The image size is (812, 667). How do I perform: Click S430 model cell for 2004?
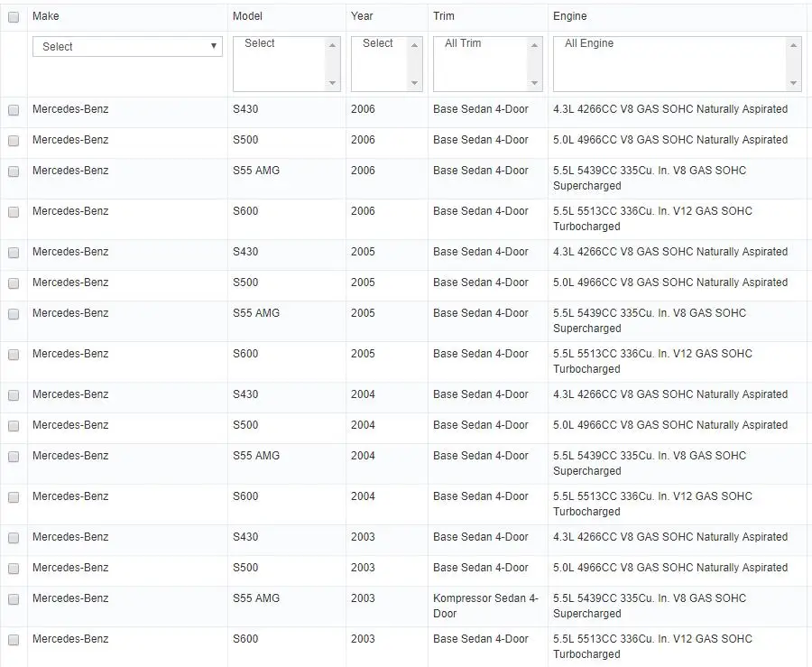[x=245, y=394]
